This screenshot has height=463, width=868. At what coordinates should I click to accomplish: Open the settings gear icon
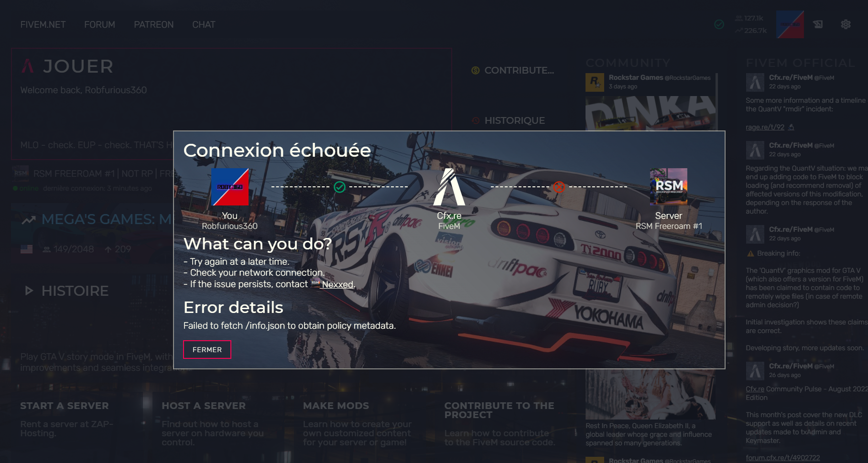pyautogui.click(x=846, y=24)
